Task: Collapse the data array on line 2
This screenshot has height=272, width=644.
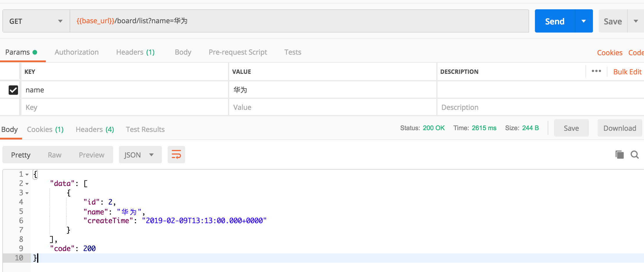Action: coord(27,184)
